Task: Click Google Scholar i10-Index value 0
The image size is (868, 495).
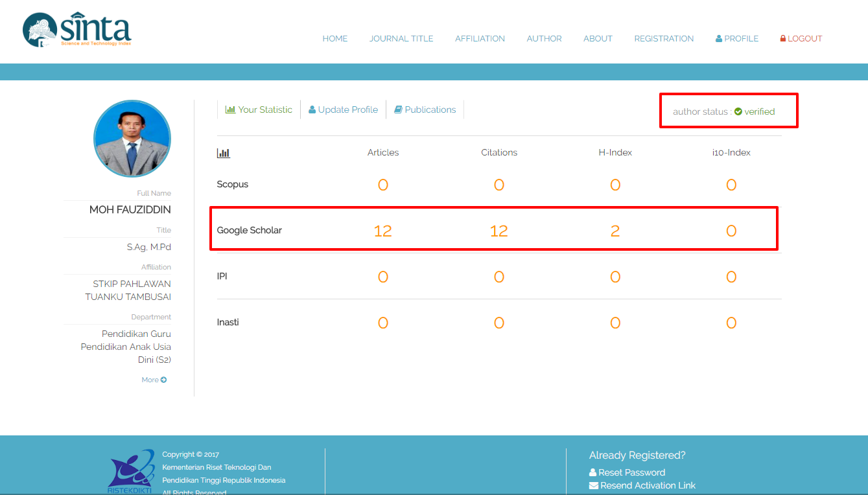Action: click(731, 231)
